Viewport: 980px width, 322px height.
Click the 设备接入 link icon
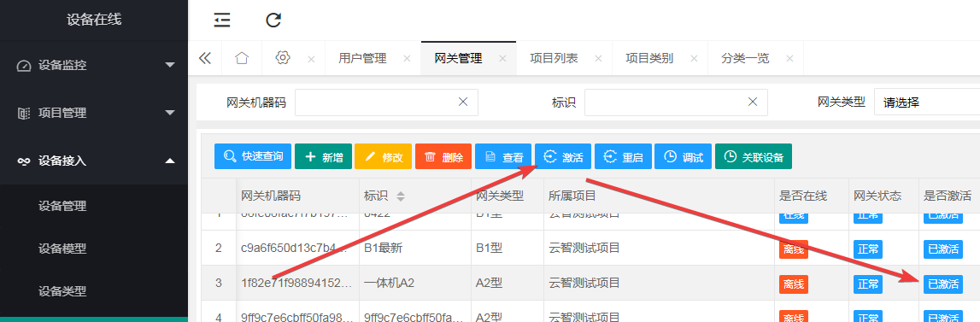coord(24,161)
